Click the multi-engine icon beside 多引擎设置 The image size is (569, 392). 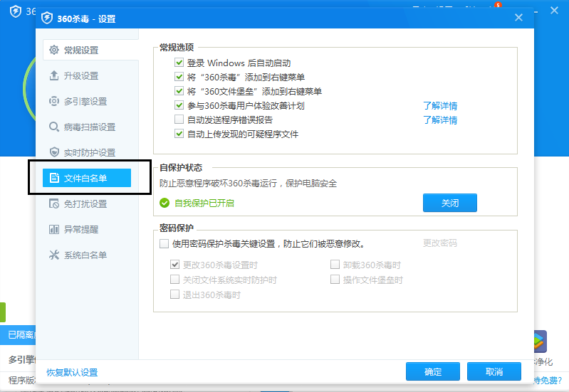(53, 101)
